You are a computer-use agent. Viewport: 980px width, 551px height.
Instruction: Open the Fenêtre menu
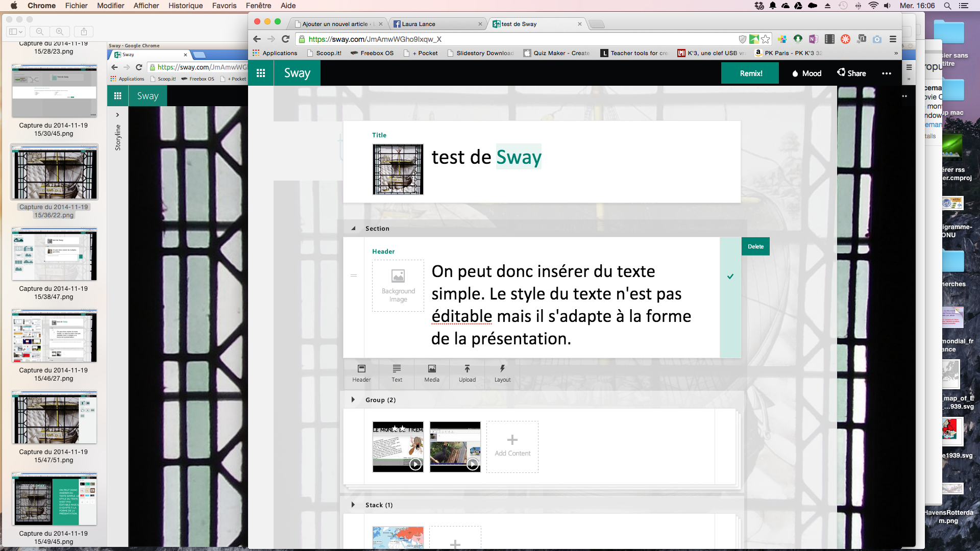click(258, 6)
